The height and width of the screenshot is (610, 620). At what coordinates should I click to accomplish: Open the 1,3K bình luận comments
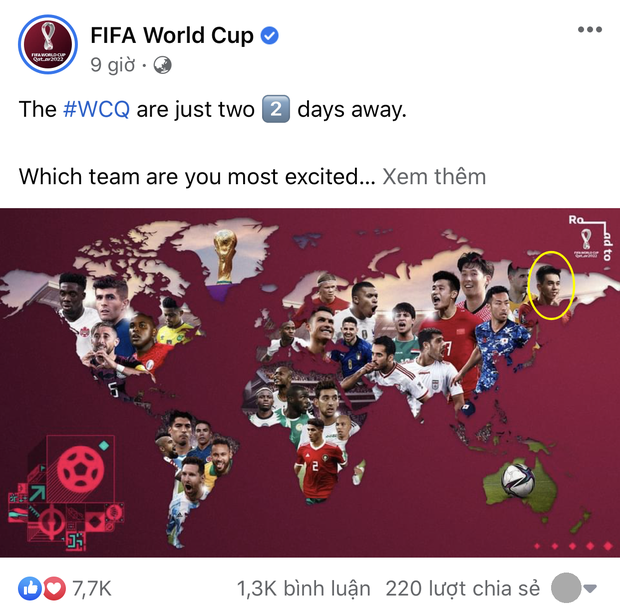click(x=304, y=588)
